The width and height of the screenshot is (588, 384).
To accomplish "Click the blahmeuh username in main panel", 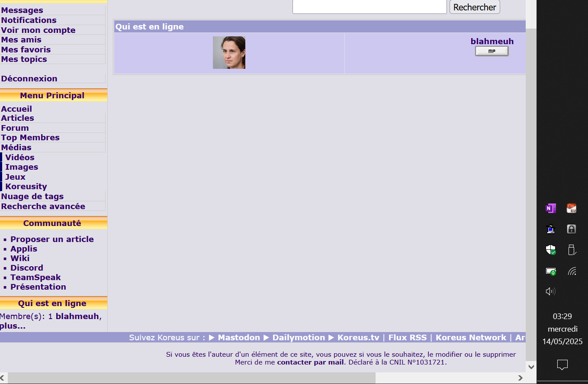I will coord(492,42).
